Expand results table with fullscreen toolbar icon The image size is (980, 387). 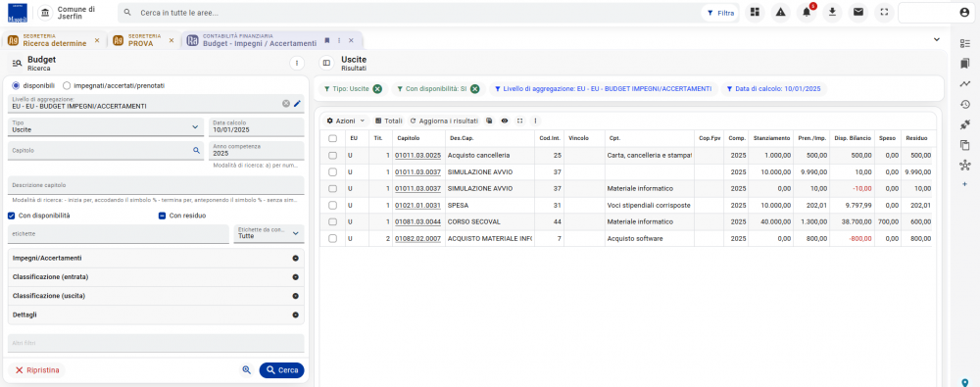(519, 121)
